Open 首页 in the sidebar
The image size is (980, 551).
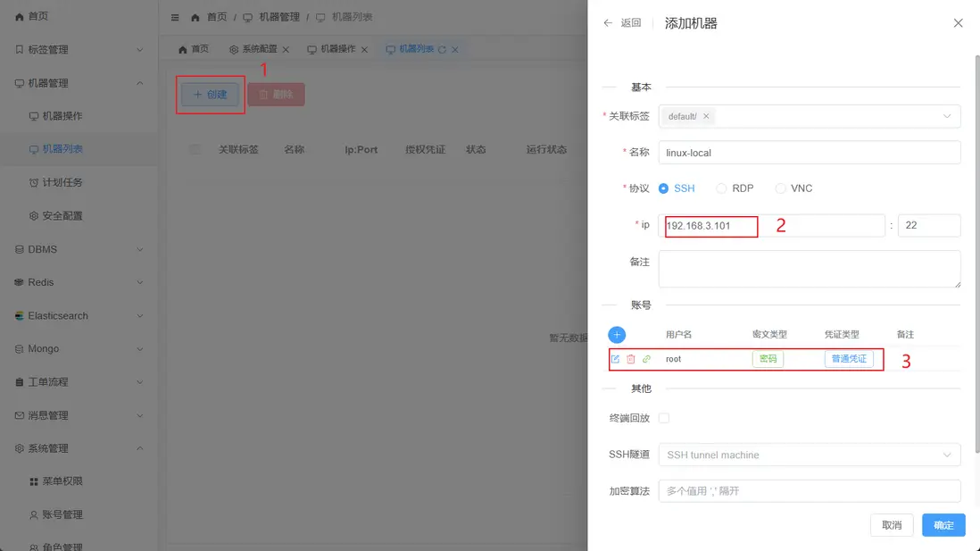(x=79, y=16)
